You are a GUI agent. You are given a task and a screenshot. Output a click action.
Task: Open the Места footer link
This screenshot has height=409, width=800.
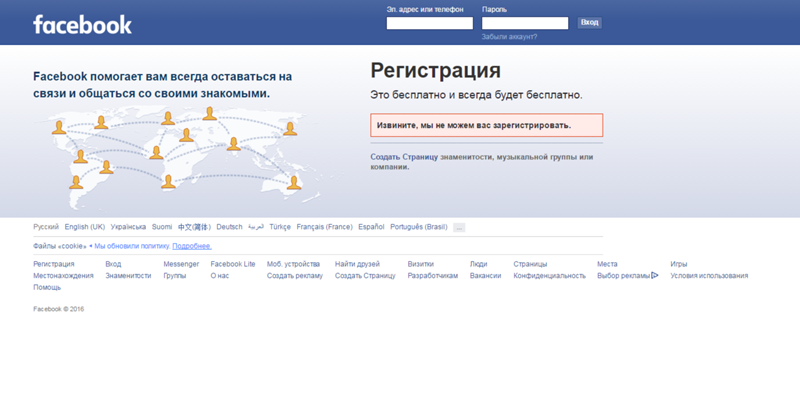[607, 264]
